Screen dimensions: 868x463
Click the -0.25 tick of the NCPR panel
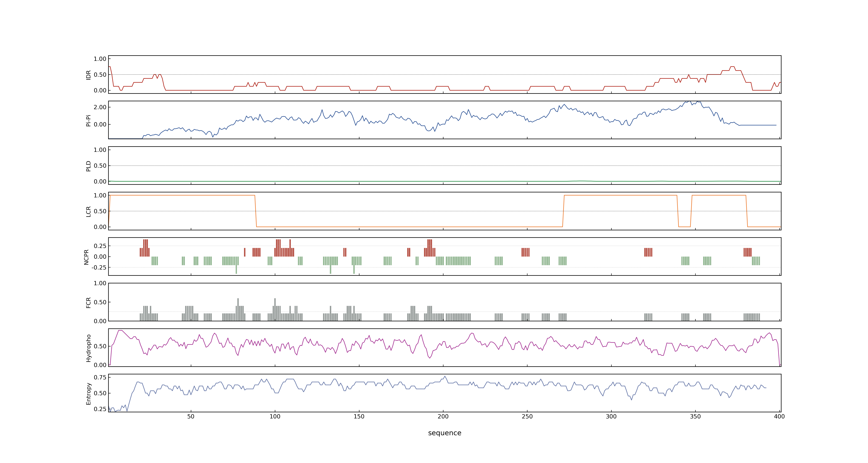coord(99,267)
